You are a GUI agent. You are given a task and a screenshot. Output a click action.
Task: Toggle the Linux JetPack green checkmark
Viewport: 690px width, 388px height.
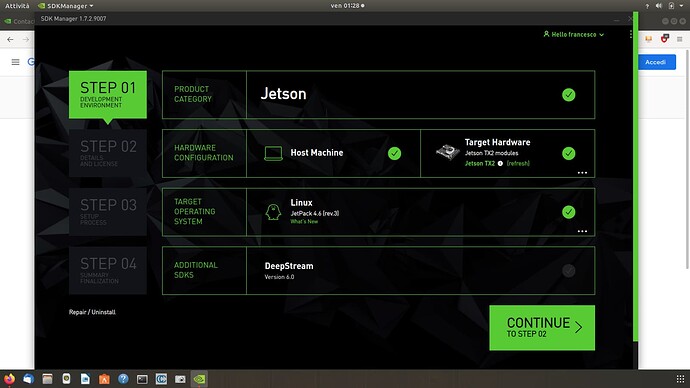[568, 212]
